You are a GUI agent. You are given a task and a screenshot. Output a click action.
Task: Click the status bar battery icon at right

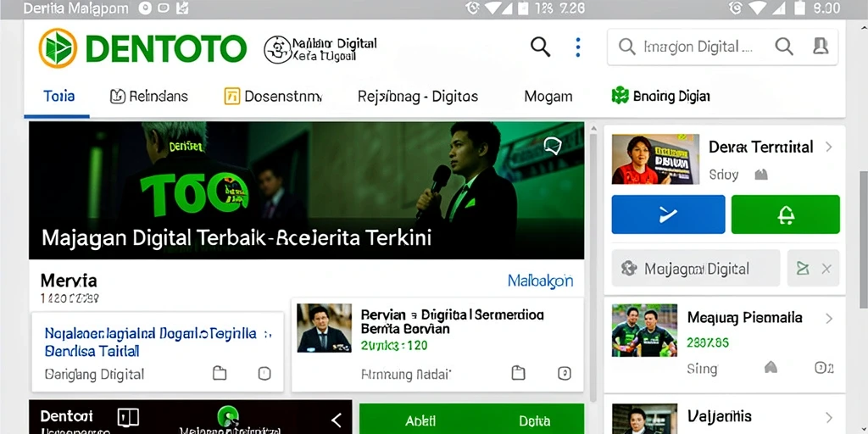(799, 8)
